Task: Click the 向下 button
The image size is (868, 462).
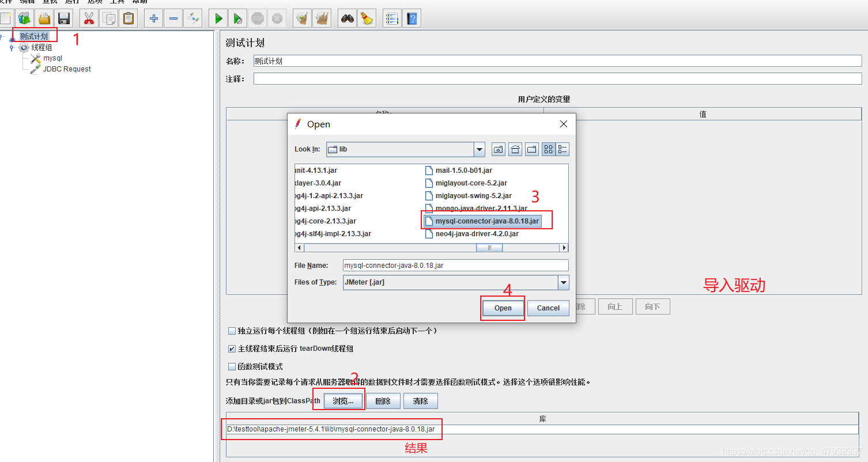Action: 652,306
